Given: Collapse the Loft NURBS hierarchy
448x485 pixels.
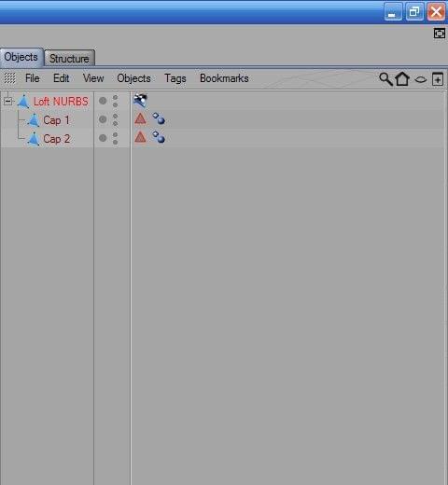Looking at the screenshot, I should [8, 101].
